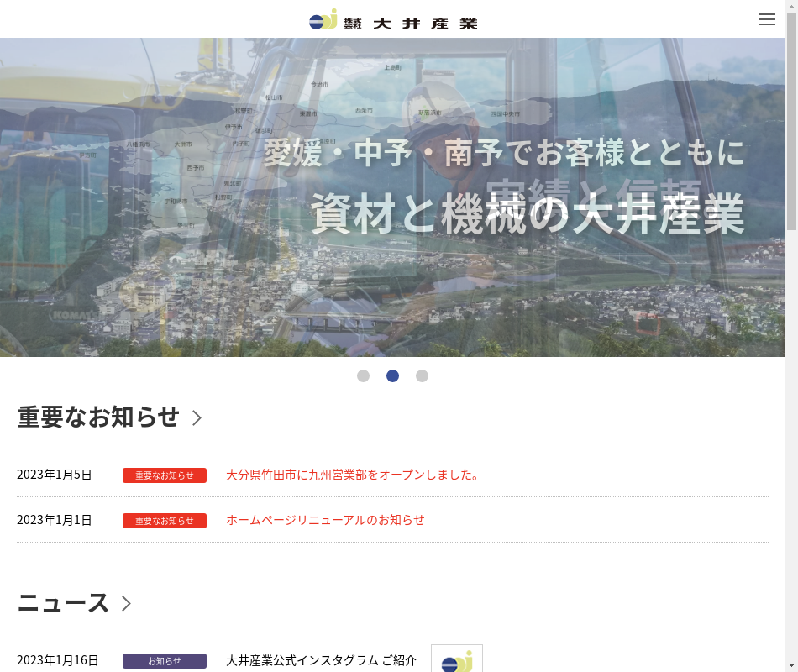The image size is (798, 672).
Task: Open ホームページリニューアルのお知らせ link
Action: coord(325,520)
